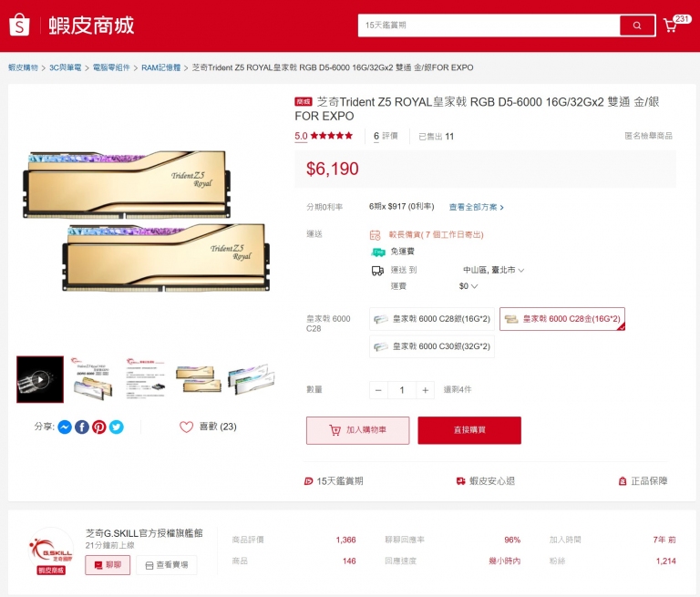Screen dimensions: 700x597
Task: Go to 3C與筆電 breadcrumb category
Action: (66, 67)
